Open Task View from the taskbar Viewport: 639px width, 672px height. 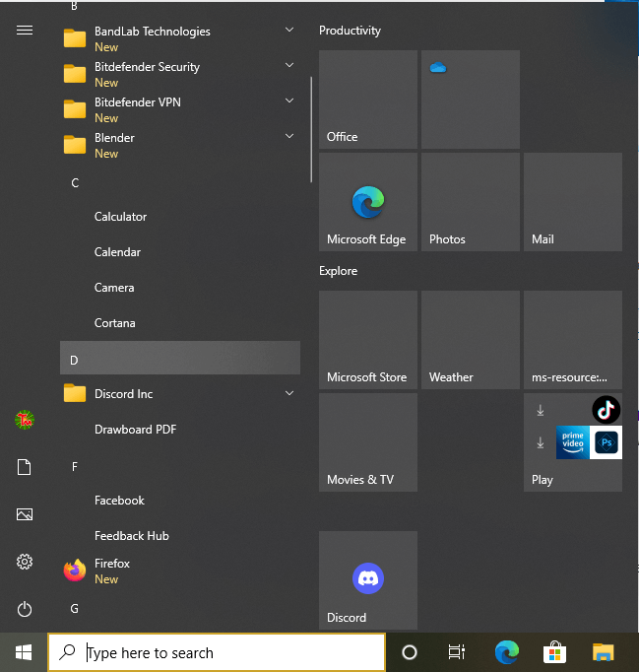tap(457, 652)
